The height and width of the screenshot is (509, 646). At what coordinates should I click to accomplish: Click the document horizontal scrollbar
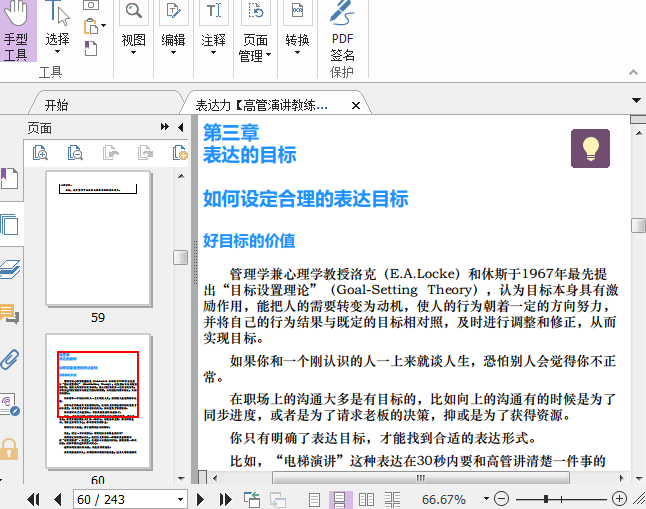[x=421, y=478]
